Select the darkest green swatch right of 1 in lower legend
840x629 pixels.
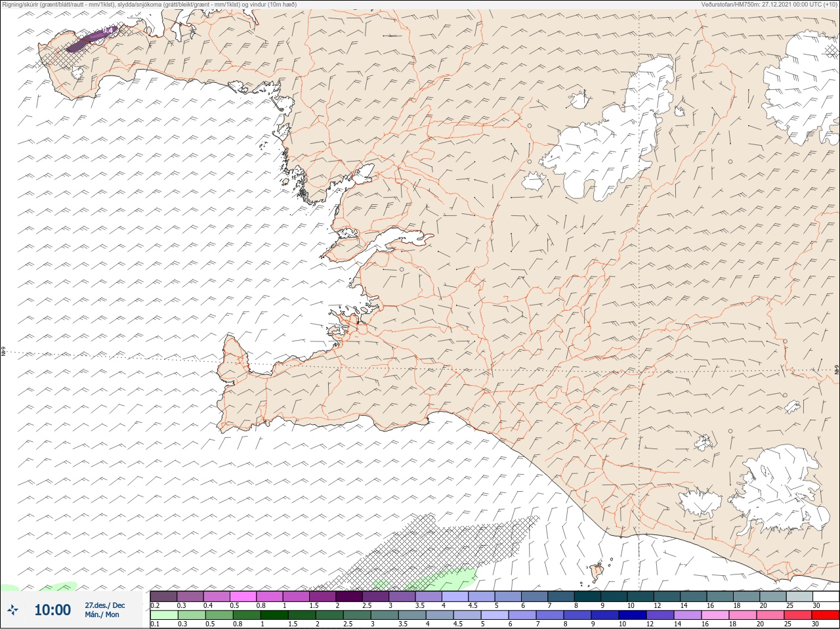click(274, 615)
